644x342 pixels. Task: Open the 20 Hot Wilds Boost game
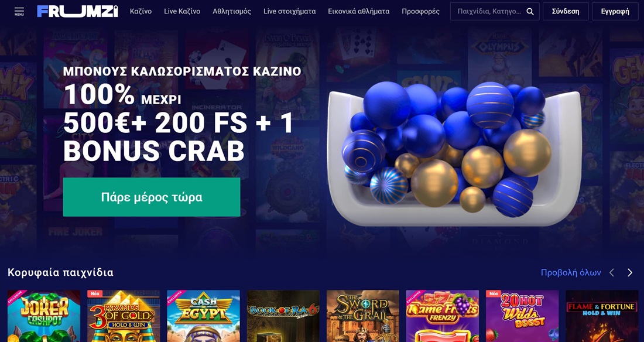[522, 316]
